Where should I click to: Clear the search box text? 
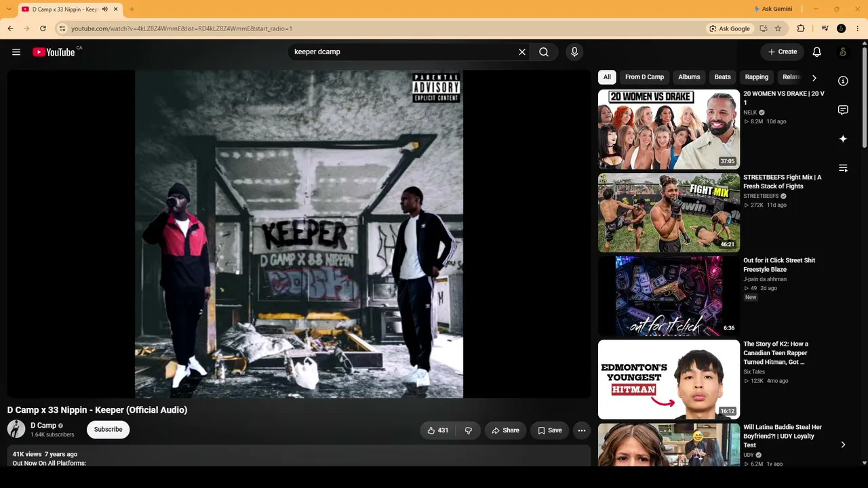[x=522, y=52]
